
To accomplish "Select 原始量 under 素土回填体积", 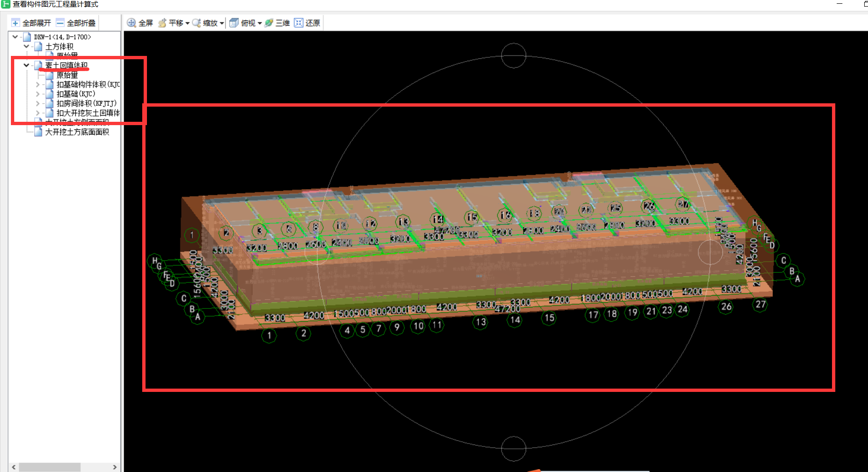I will coord(67,75).
